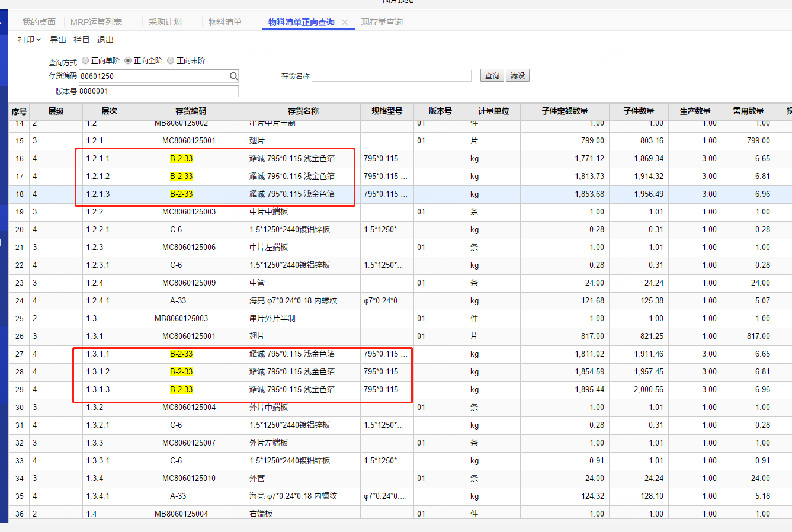Click 层次 cell 1.3.2
Viewport: 792px width, 532px height.
(x=95, y=408)
